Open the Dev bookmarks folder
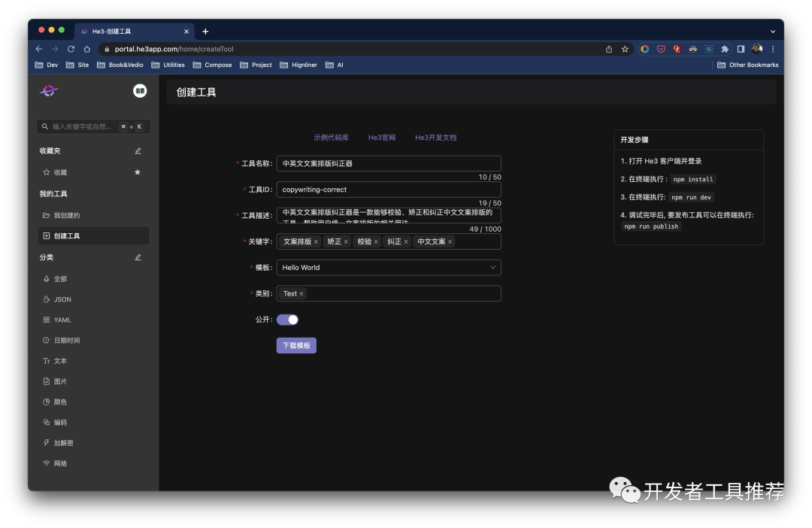The image size is (812, 528). [46, 65]
